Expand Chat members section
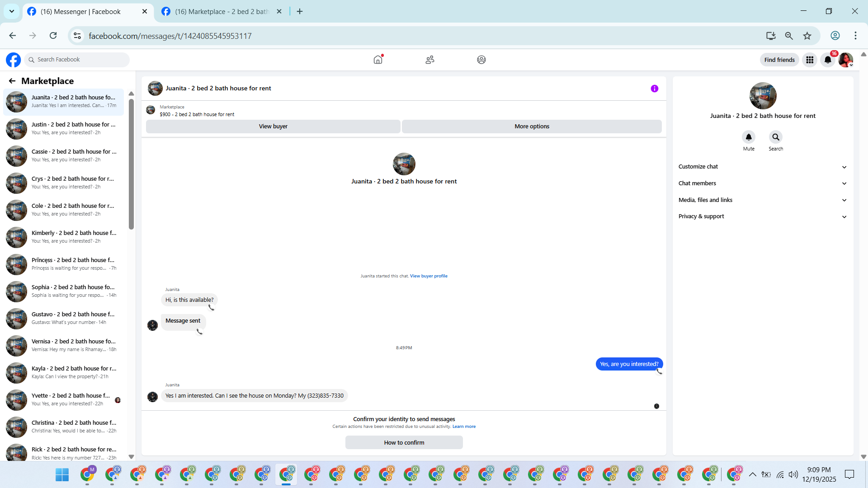Image resolution: width=868 pixels, height=488 pixels. click(762, 183)
